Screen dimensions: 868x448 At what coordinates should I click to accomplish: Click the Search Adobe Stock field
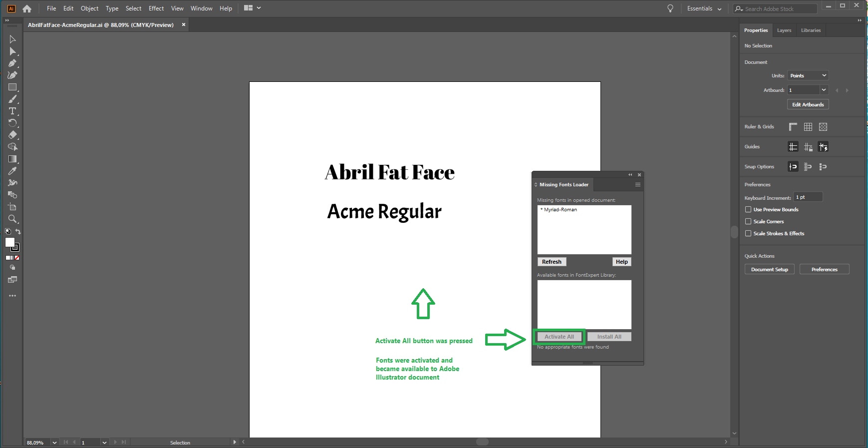point(775,8)
